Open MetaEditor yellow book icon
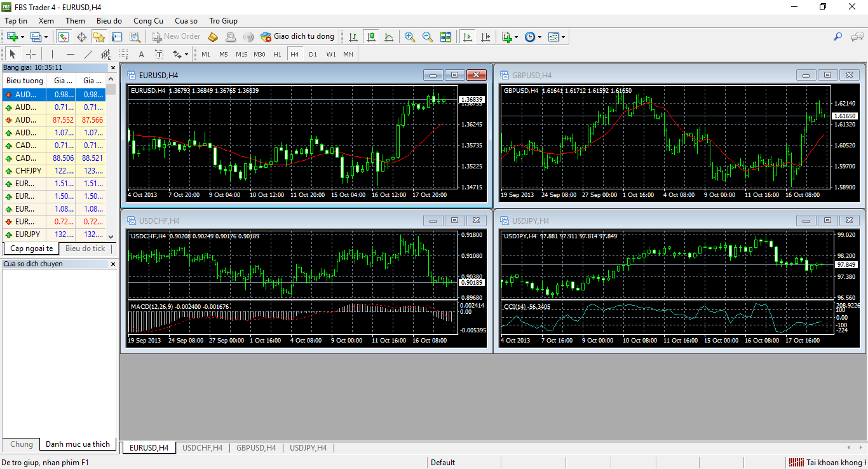 (213, 37)
